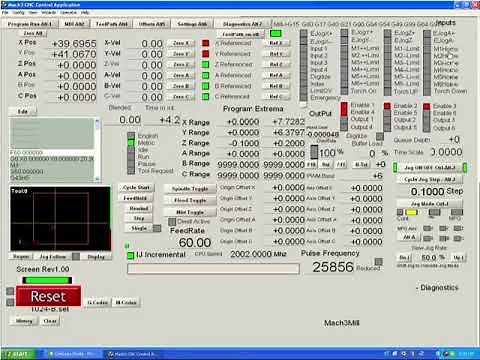Image resolution: width=480 pixels, height=360 pixels.
Task: Click the G-Codes button
Action: click(97, 302)
